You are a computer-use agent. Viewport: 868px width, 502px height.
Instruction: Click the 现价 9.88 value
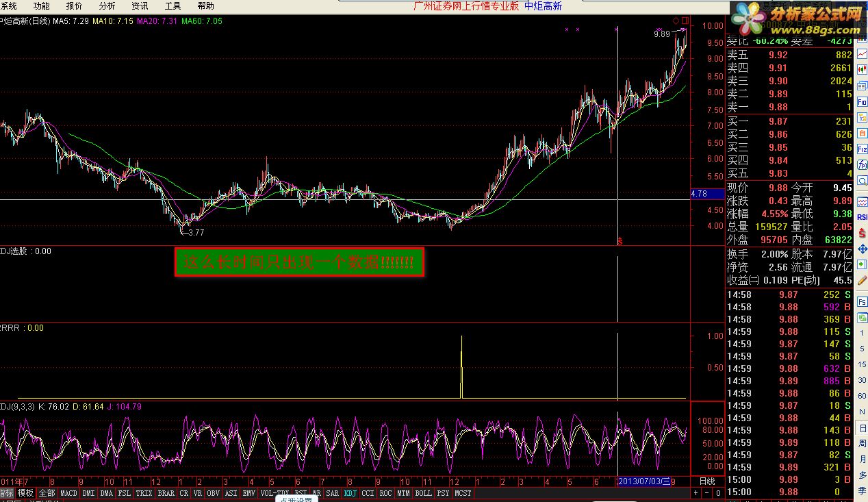[x=777, y=188]
